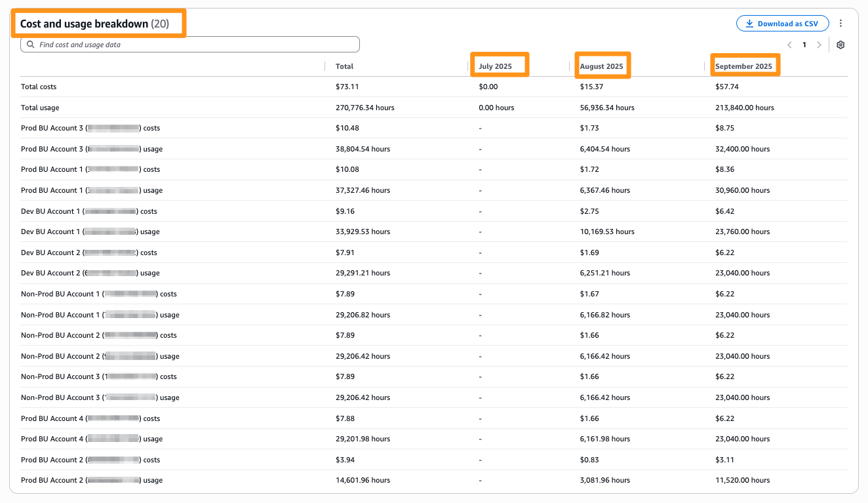Click the download arrow icon in CSV button
This screenshot has height=503, width=868.
pos(749,23)
